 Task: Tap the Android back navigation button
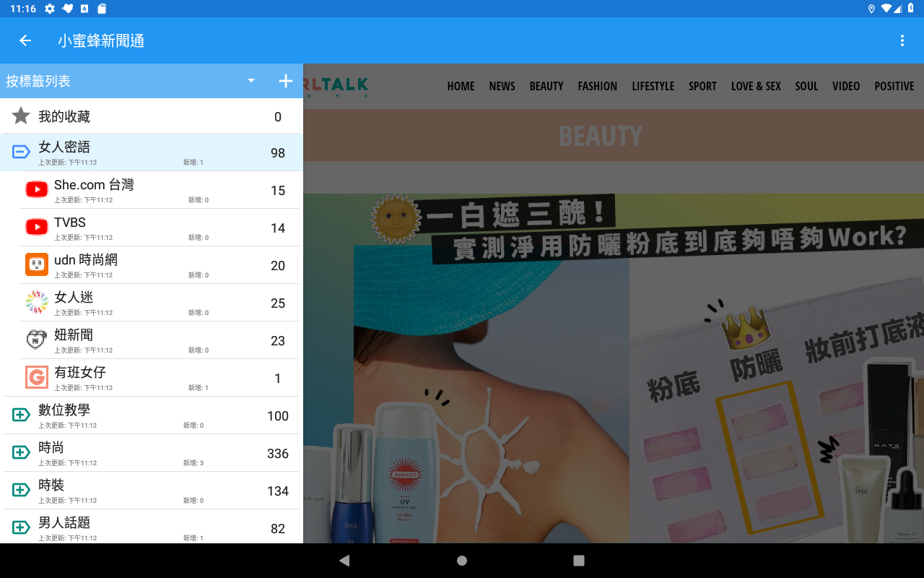344,560
